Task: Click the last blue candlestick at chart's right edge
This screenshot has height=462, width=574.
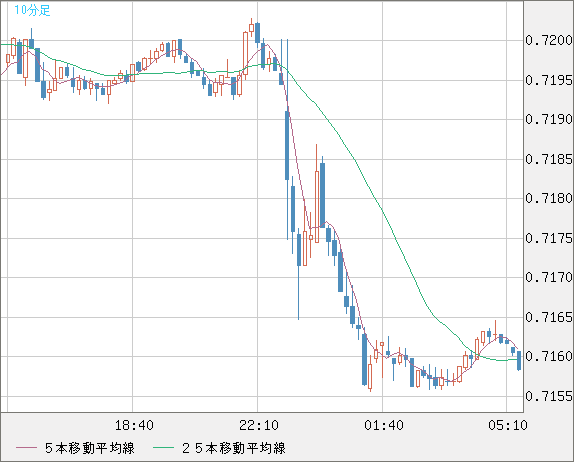Action: coord(519,361)
